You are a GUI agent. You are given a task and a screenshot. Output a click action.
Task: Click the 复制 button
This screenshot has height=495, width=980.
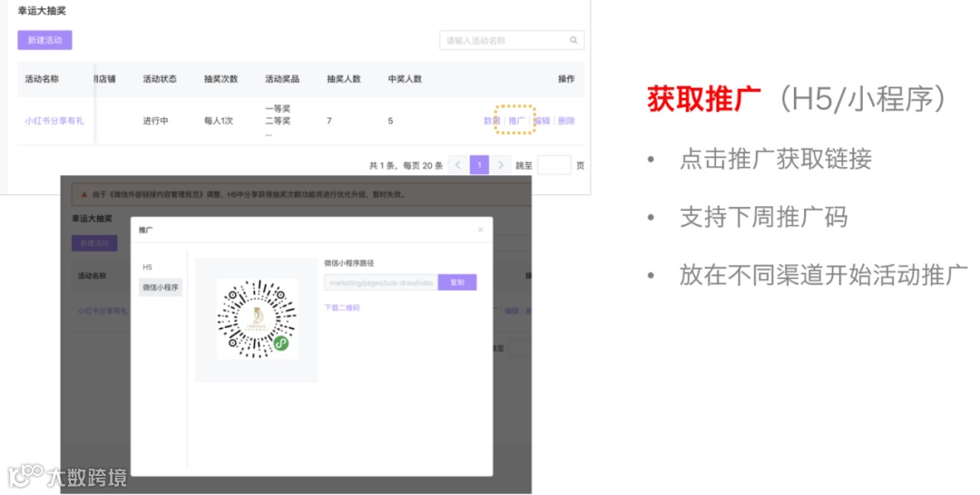pyautogui.click(x=457, y=282)
